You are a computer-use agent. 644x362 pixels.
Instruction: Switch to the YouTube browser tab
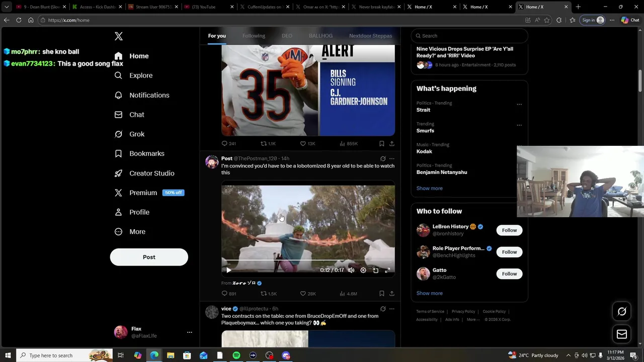point(209,7)
